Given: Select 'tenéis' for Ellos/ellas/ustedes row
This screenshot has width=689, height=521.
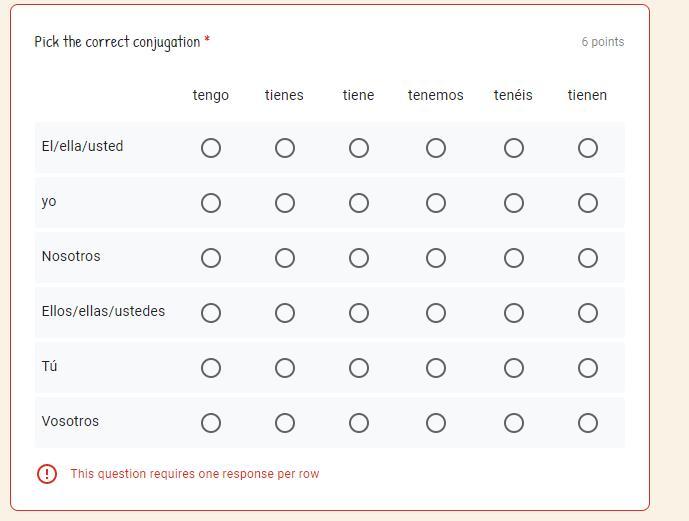Looking at the screenshot, I should (x=514, y=313).
